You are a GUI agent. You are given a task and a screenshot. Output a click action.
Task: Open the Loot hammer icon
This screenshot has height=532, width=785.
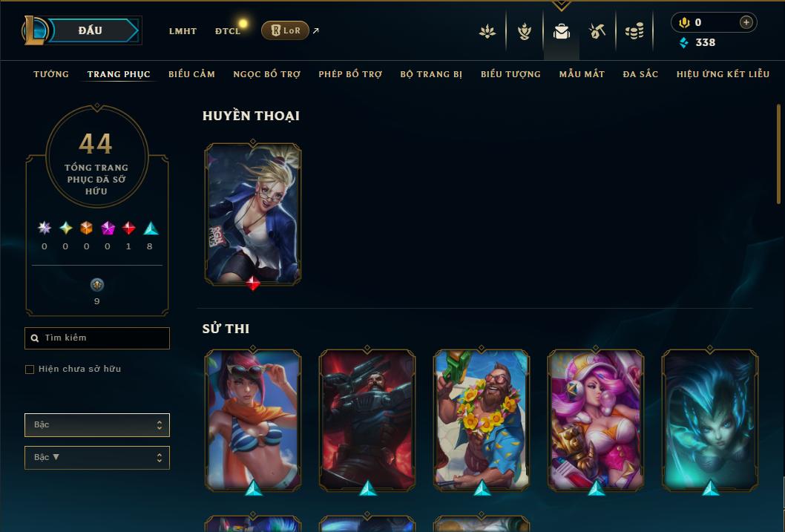[597, 31]
